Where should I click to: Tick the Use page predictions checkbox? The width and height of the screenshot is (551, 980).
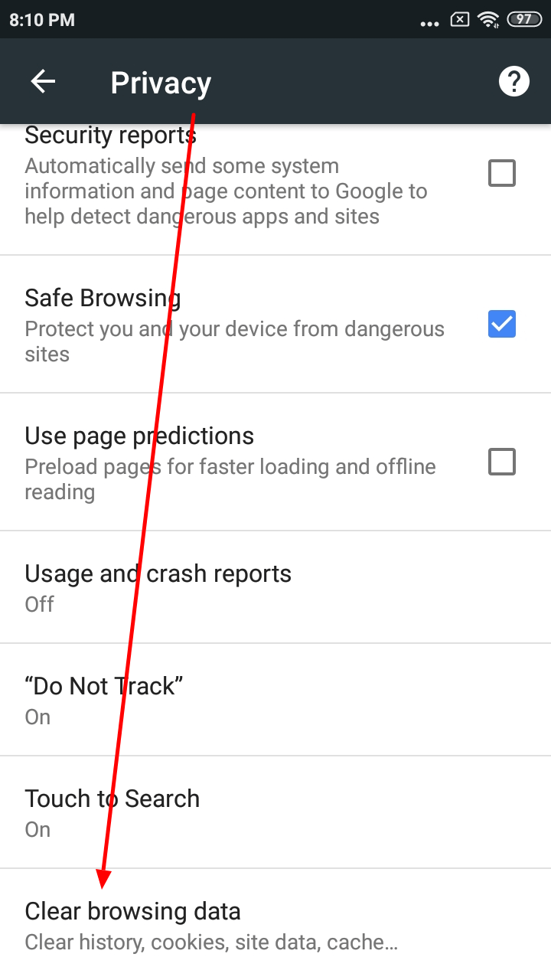pyautogui.click(x=502, y=462)
